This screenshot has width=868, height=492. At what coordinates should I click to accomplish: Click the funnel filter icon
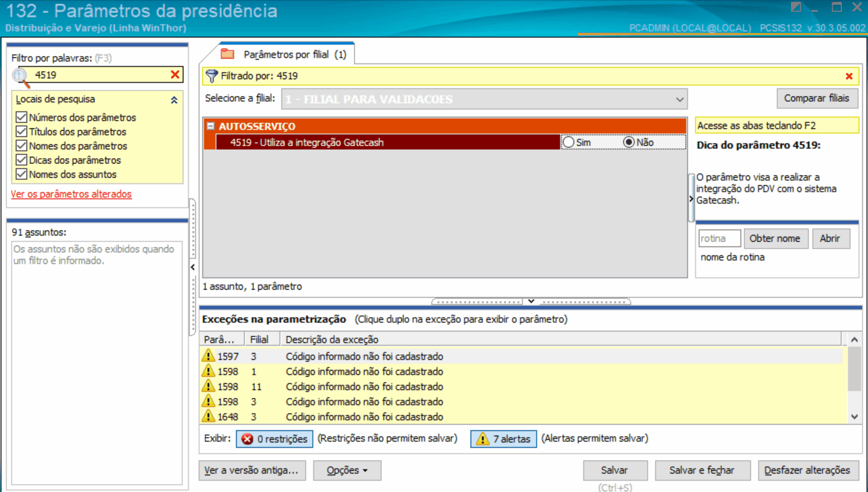[211, 76]
